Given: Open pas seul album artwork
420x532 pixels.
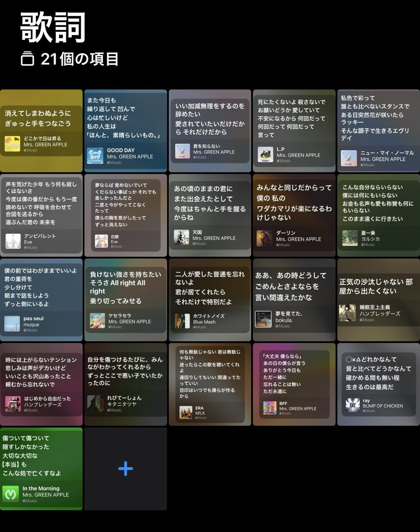Looking at the screenshot, I should 12,324.
